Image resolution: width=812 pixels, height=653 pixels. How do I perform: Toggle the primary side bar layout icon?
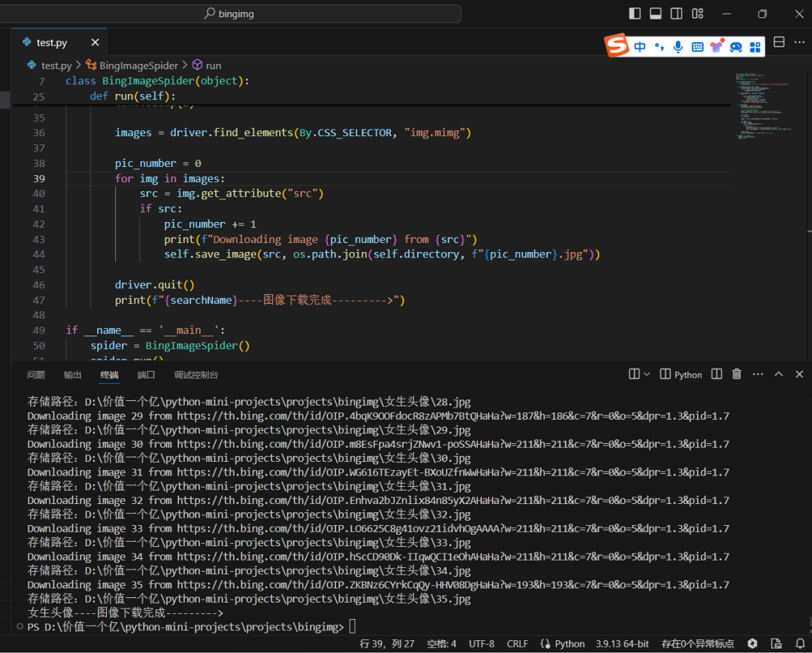click(635, 14)
